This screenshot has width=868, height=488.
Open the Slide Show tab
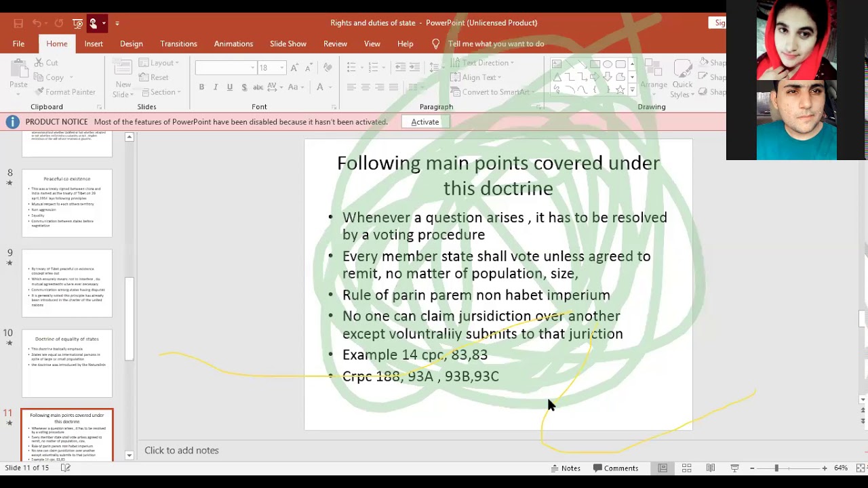[x=288, y=43]
